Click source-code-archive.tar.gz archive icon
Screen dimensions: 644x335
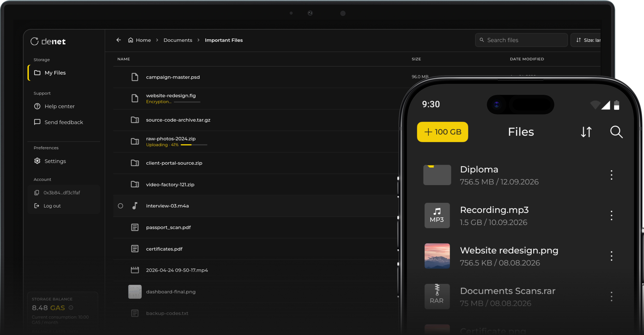(x=135, y=120)
